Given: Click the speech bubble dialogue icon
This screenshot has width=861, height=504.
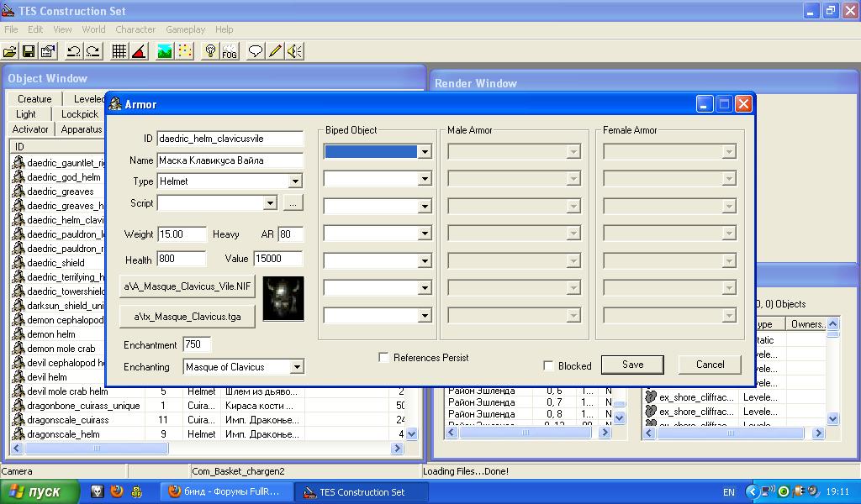Looking at the screenshot, I should (x=256, y=51).
